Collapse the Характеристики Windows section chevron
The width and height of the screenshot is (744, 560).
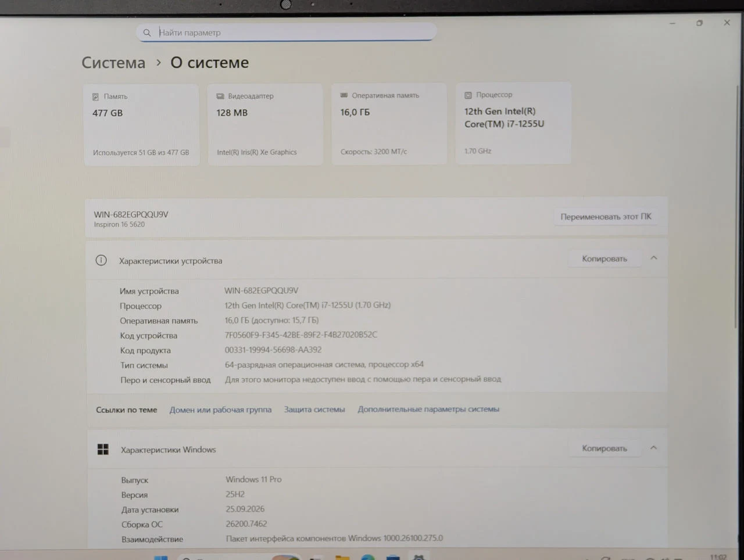coord(653,448)
